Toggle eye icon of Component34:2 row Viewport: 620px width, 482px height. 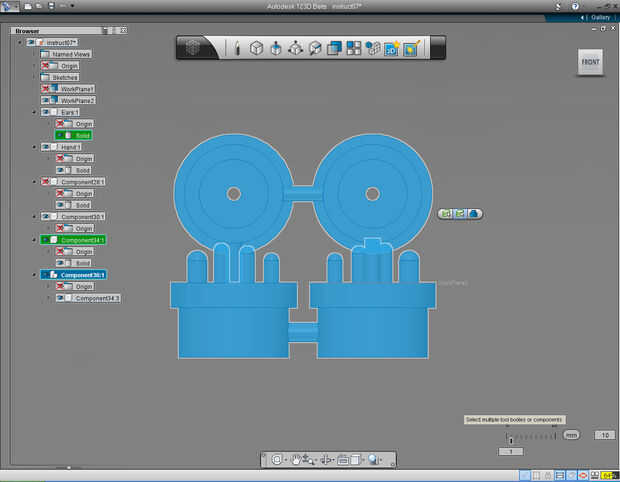point(60,298)
